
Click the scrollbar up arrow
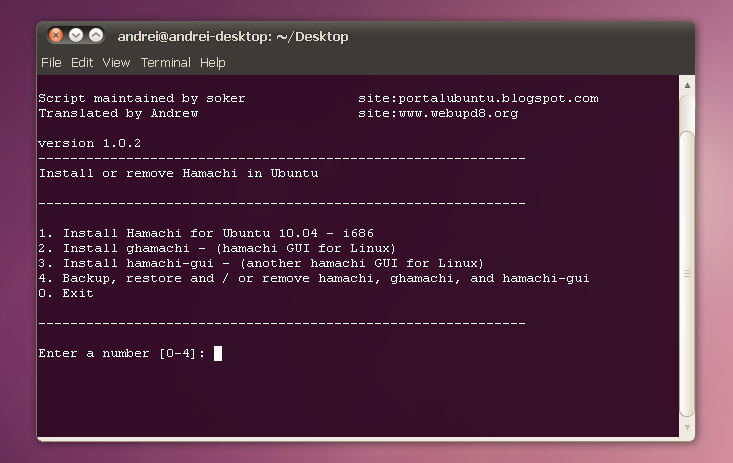tap(687, 85)
